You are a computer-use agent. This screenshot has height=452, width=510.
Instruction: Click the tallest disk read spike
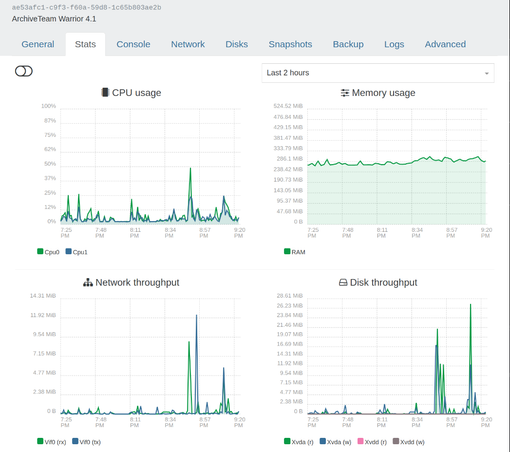[470, 305]
